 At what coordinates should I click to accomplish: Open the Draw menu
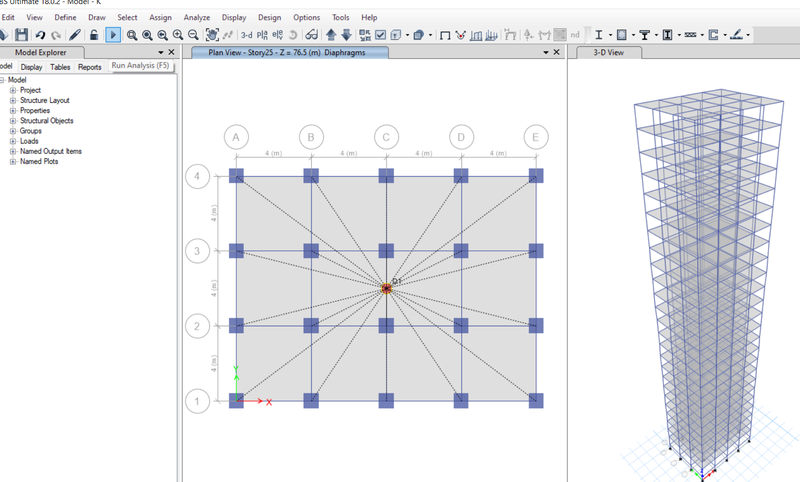coord(96,17)
